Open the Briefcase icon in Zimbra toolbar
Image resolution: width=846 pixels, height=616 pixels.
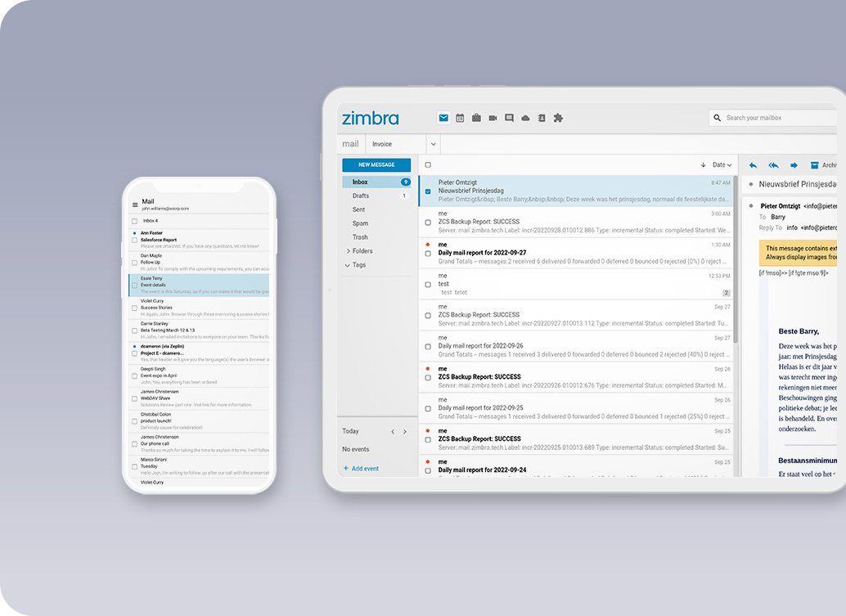pos(476,118)
